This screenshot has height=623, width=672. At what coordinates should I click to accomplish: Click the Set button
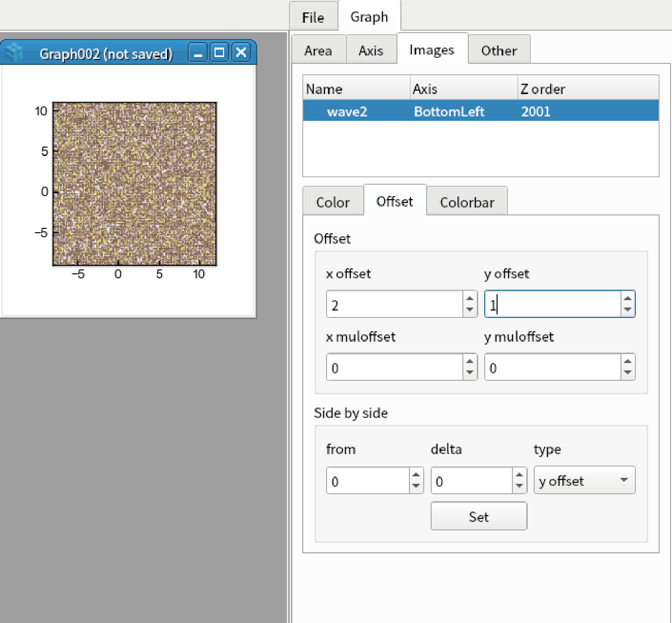click(479, 517)
